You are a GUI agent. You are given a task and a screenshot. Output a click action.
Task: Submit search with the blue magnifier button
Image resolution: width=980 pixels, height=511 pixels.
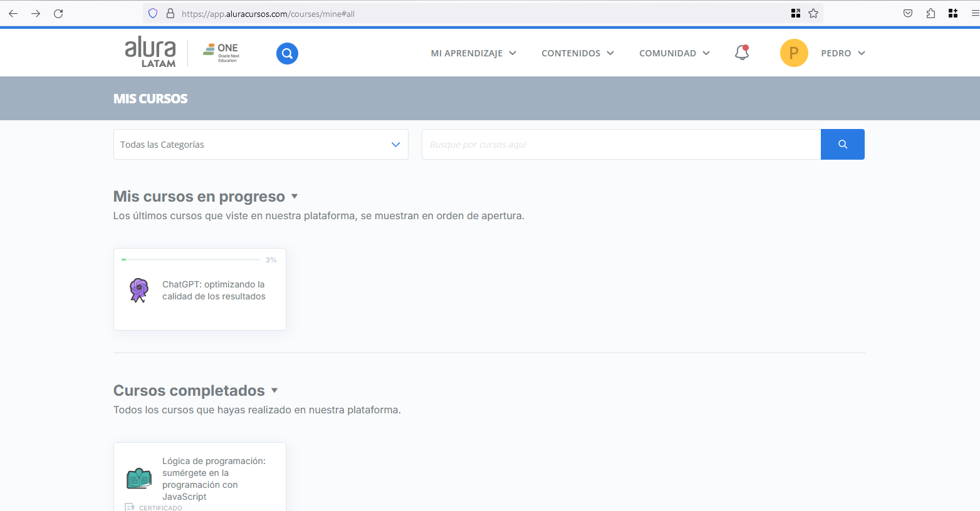click(x=843, y=144)
